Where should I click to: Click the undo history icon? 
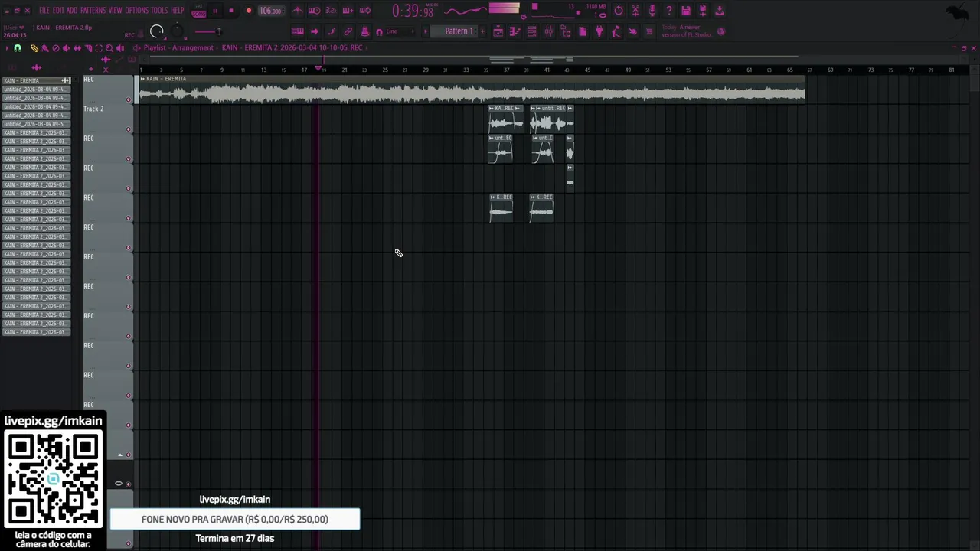point(619,11)
